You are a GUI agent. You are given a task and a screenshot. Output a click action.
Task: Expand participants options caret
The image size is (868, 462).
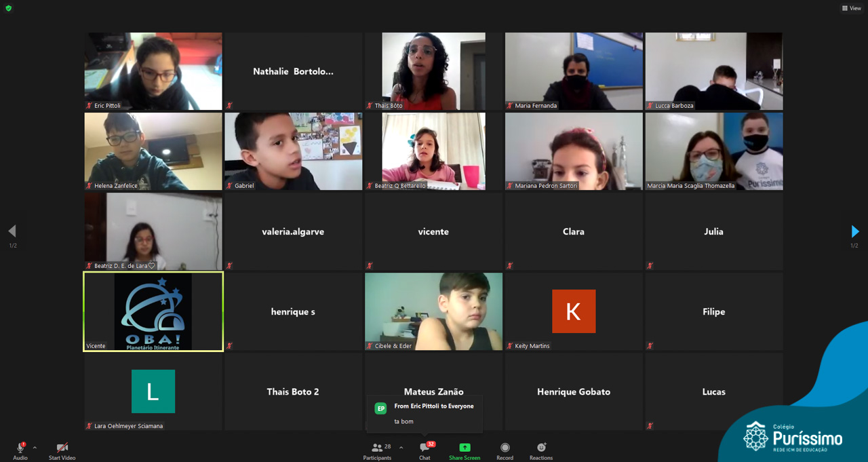coord(401,448)
